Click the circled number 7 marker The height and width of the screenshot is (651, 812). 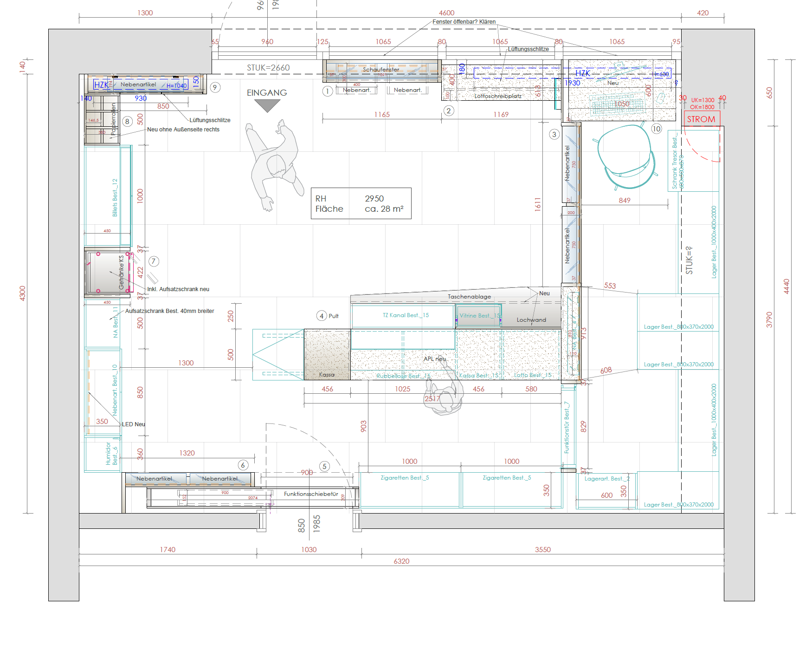154,261
